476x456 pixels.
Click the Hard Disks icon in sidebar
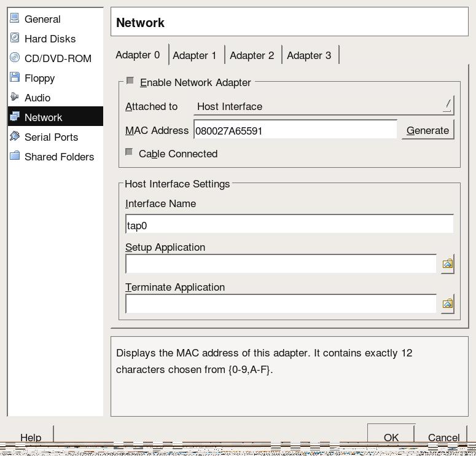pos(14,37)
